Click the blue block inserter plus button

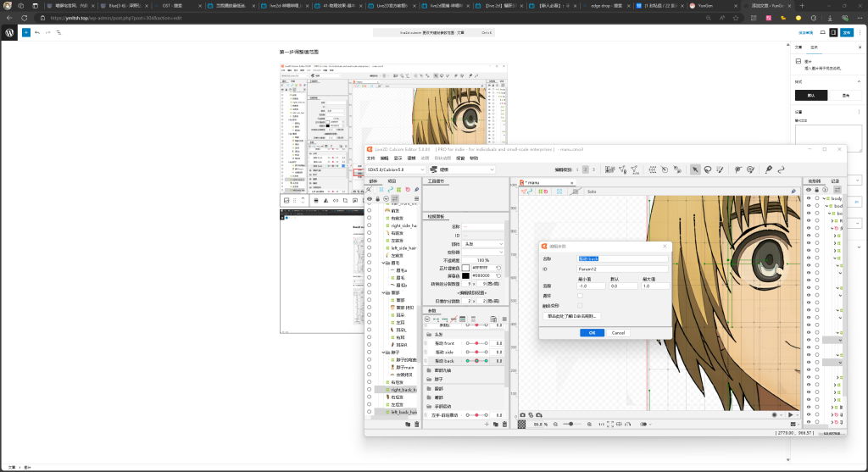26,33
